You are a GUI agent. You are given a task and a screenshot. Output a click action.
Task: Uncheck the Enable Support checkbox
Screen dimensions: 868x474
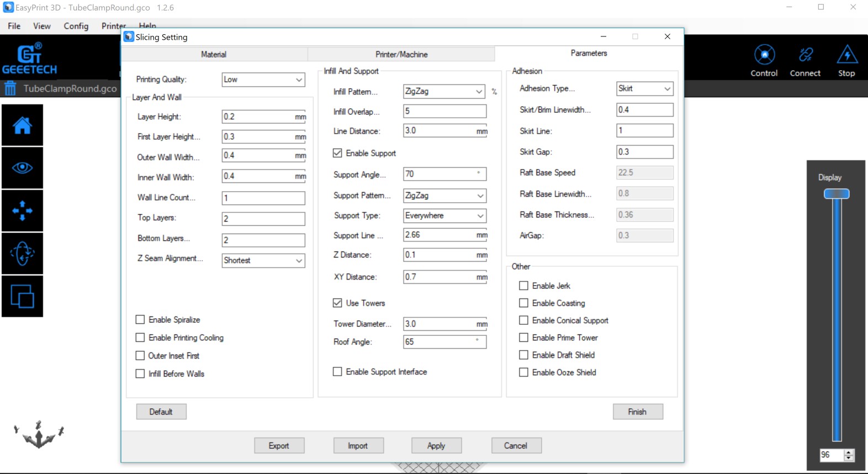[x=337, y=153]
